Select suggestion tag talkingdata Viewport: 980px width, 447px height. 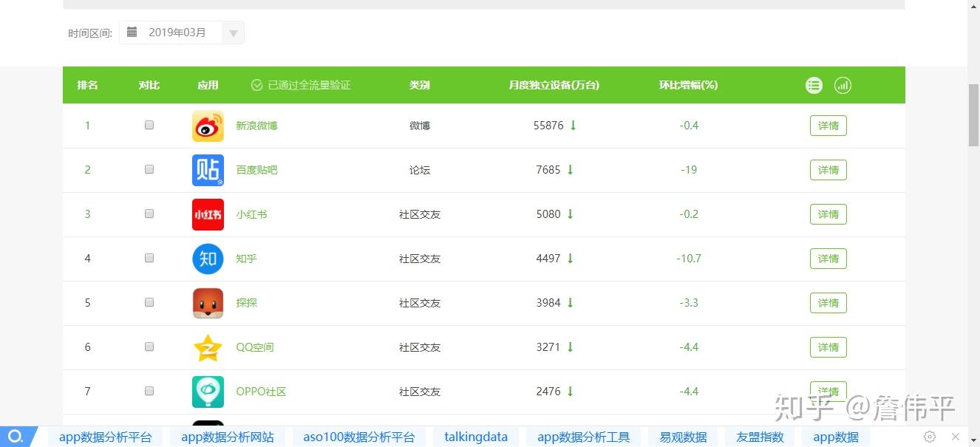point(476,437)
